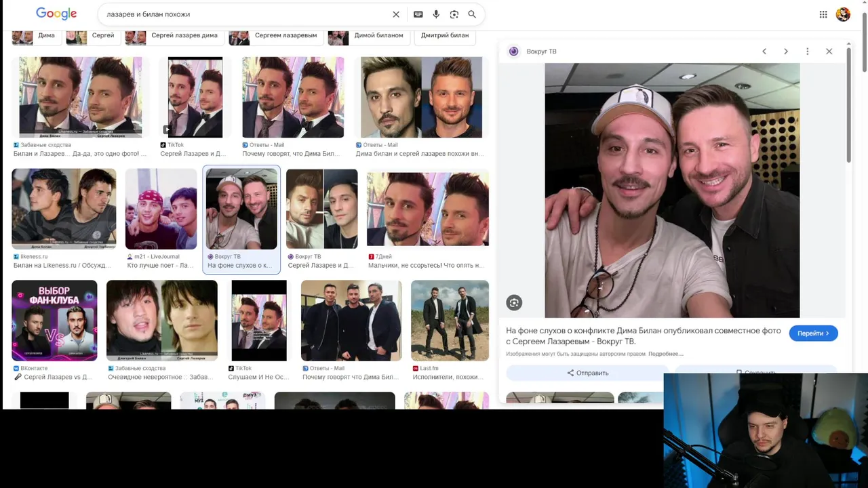Viewport: 868px width, 488px height.
Task: Select the Димой биланом filter chip
Action: pyautogui.click(x=369, y=35)
